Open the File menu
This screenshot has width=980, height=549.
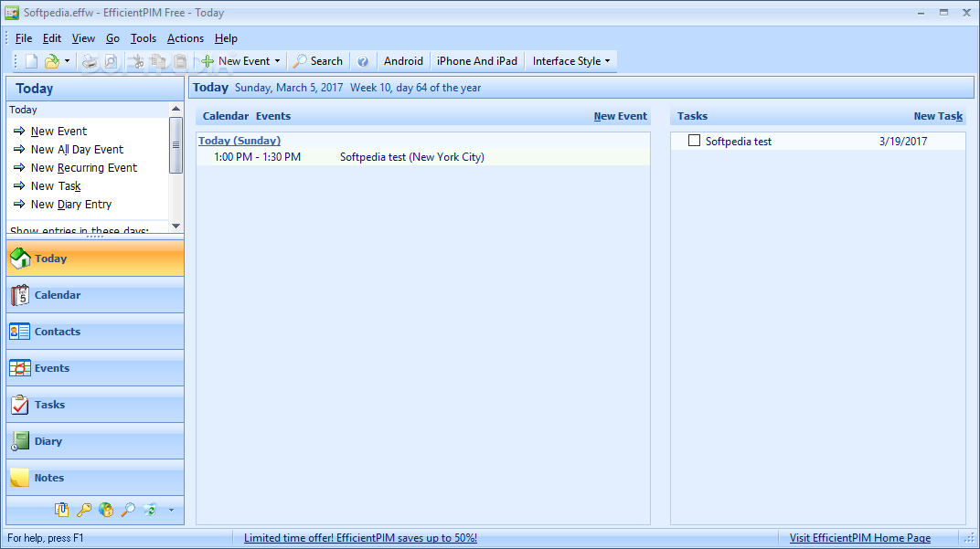click(x=24, y=38)
